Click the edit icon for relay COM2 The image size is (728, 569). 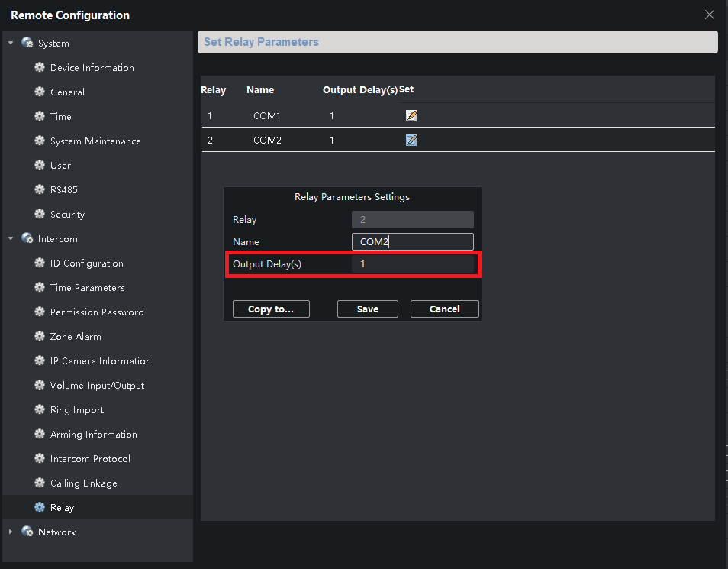[x=411, y=141]
